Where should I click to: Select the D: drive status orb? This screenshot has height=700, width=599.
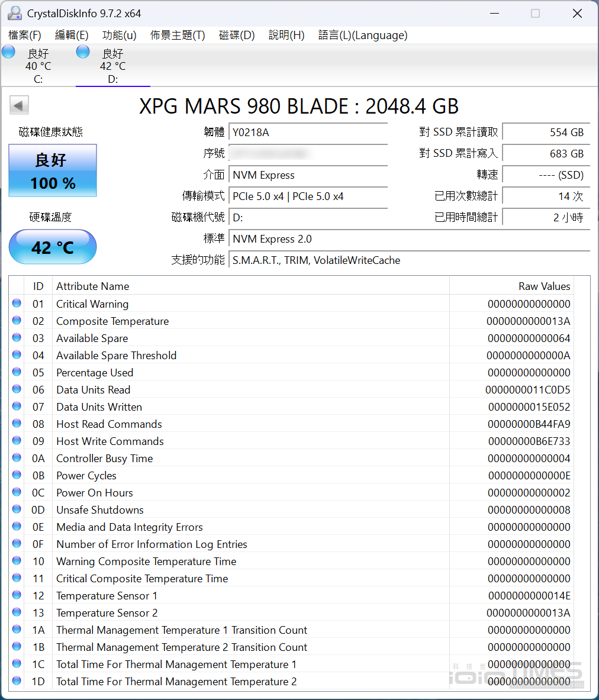(x=83, y=52)
